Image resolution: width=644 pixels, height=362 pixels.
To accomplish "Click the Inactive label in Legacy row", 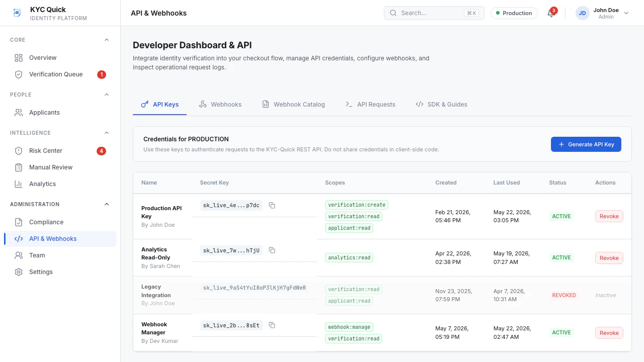I will click(606, 296).
